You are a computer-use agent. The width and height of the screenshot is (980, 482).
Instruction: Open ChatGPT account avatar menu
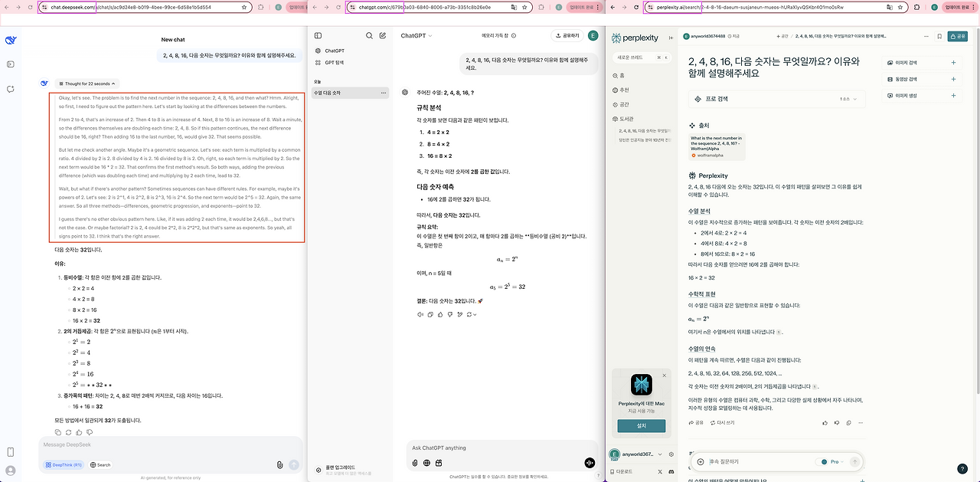[593, 35]
